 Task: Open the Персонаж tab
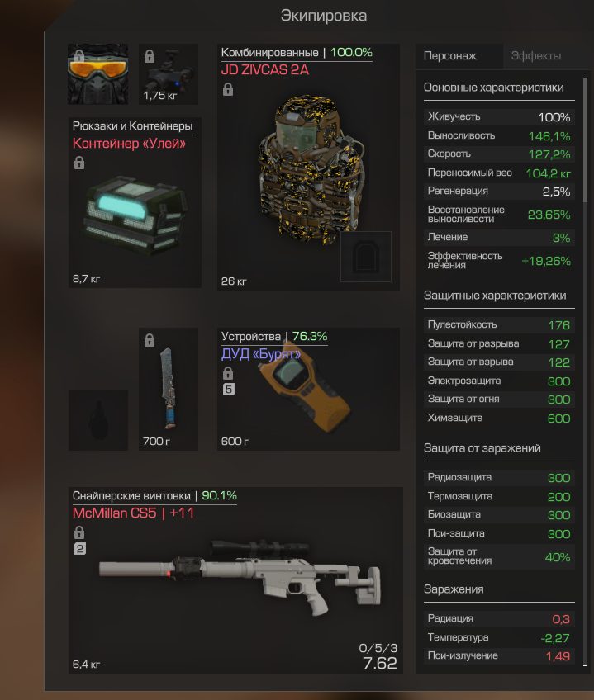(450, 56)
